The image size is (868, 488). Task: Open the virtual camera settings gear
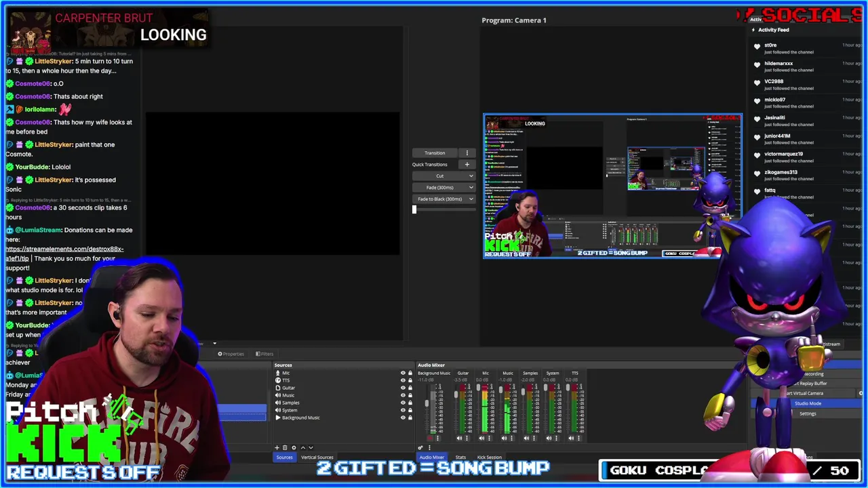(x=861, y=393)
